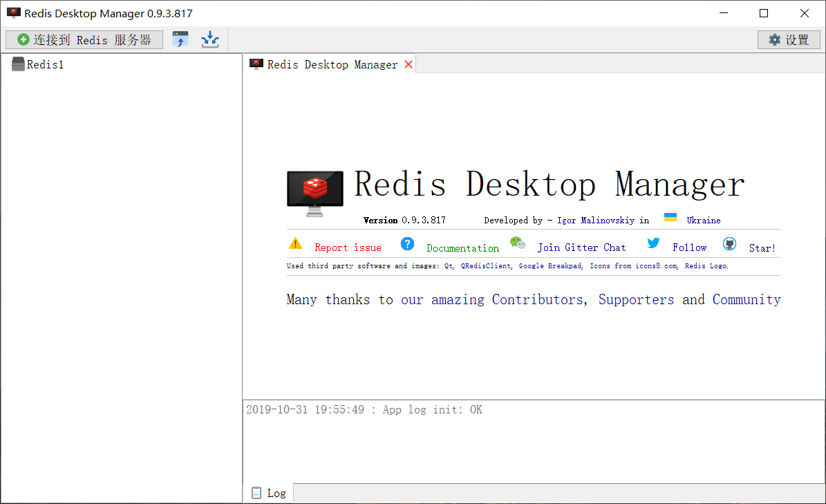Open the settings gear button
The width and height of the screenshot is (826, 504).
click(x=789, y=39)
